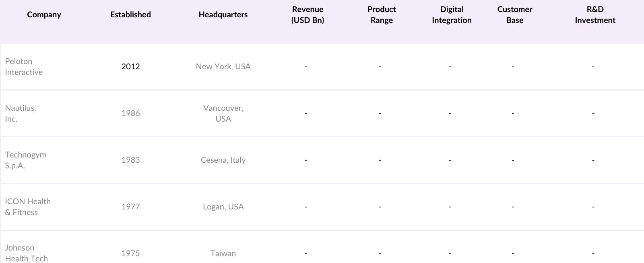Click the Revenue (USD Bn) header
This screenshot has width=644, height=263.
(308, 15)
